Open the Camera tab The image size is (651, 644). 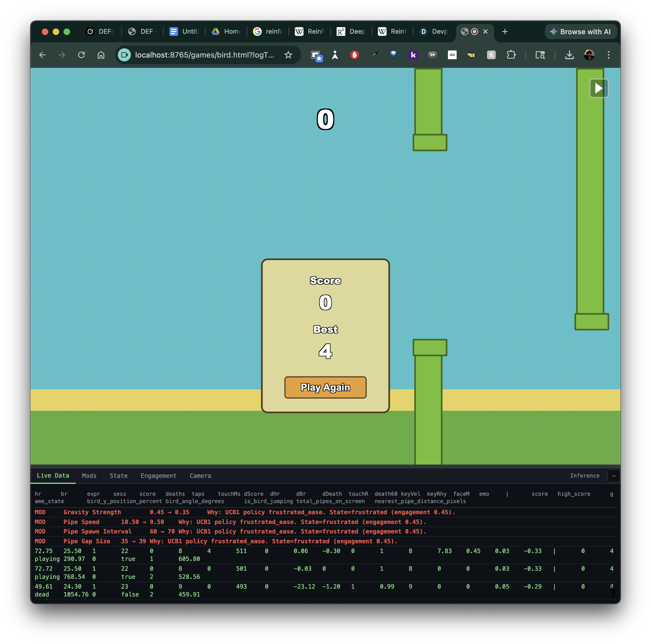click(200, 475)
